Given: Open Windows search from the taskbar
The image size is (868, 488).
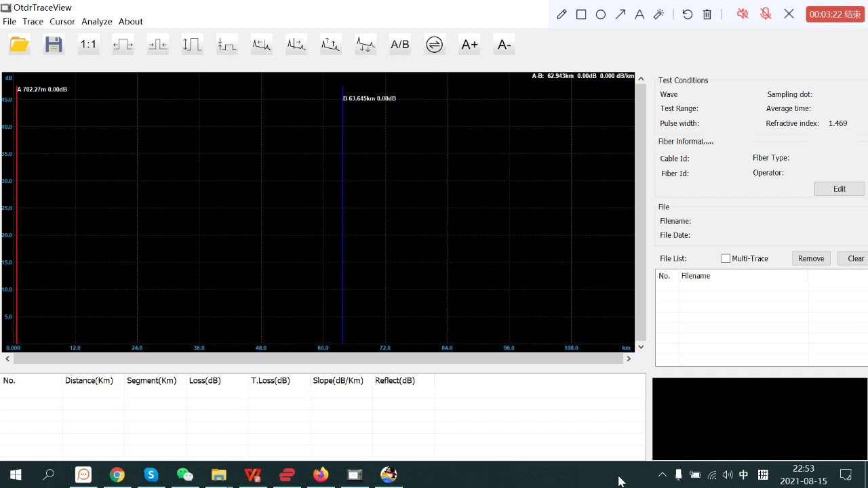Looking at the screenshot, I should 49,474.
